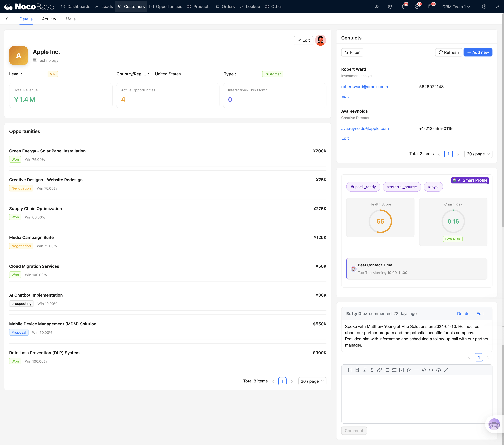Click the upload cloud icon in editor
The width and height of the screenshot is (504, 445).
438,370
